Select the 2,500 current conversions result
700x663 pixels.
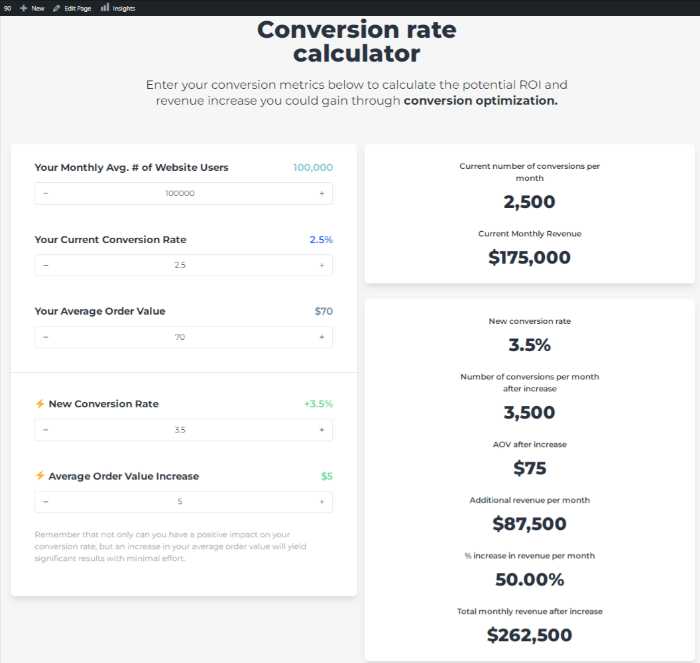pyautogui.click(x=529, y=202)
